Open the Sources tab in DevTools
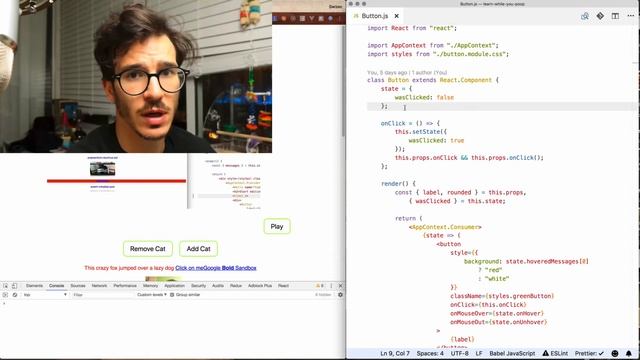Screen dimensions: 640x360 78,286
